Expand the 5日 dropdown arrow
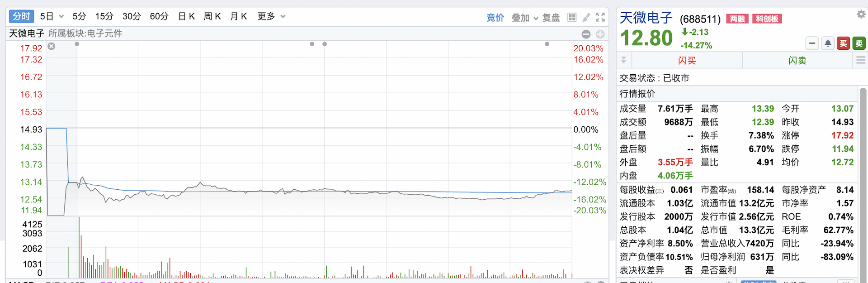868x283 pixels. [61, 17]
